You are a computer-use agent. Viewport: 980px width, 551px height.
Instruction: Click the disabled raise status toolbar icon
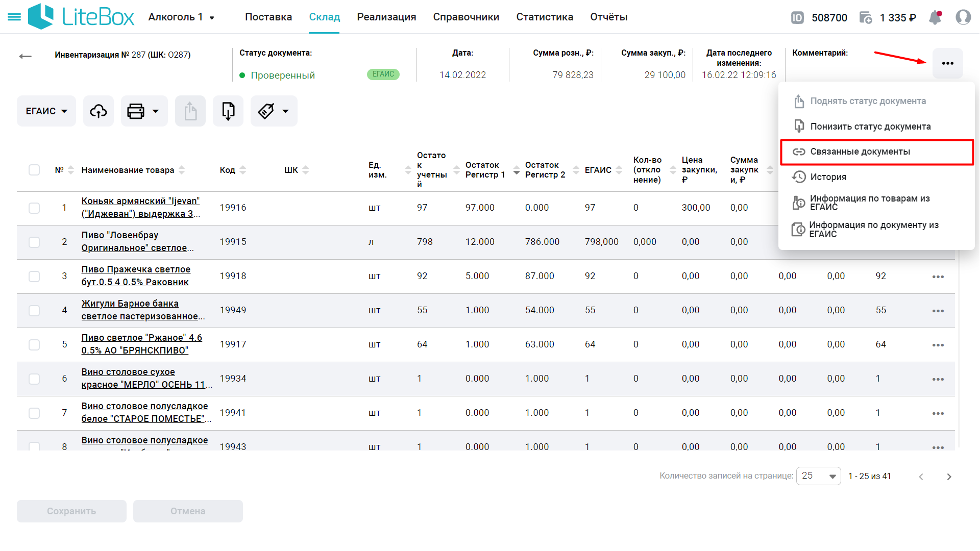click(x=190, y=111)
